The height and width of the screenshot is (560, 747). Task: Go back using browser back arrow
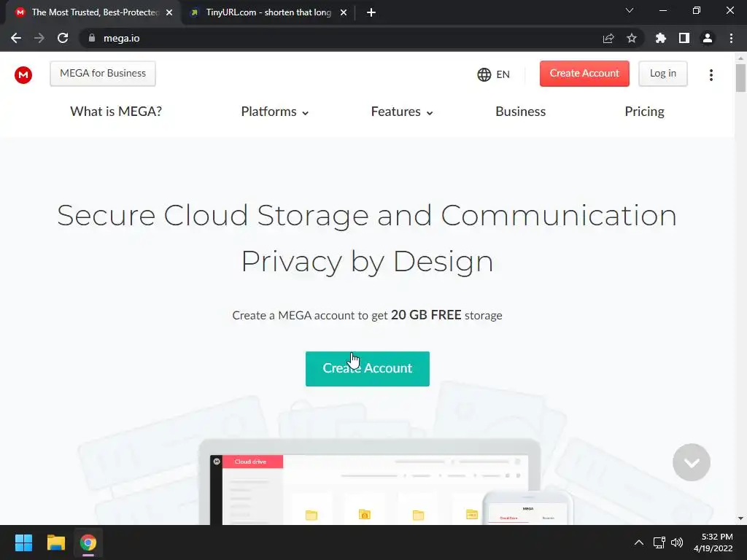coord(16,38)
